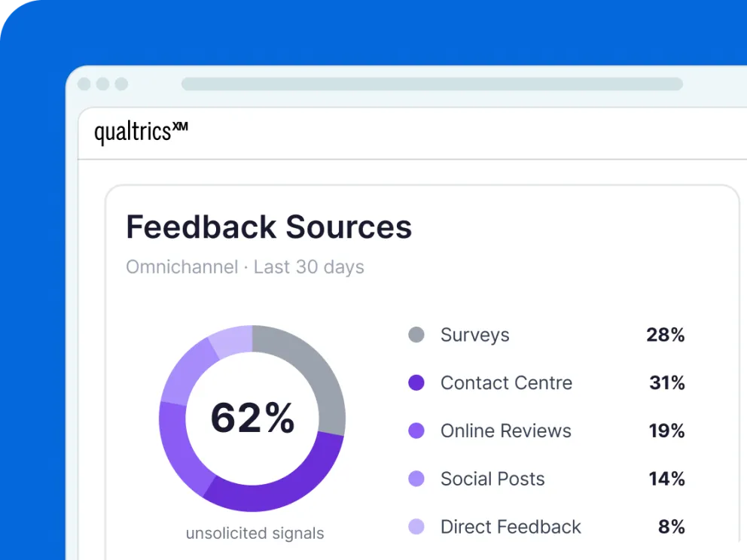This screenshot has width=747, height=560.
Task: Click the 14% Social Posts value
Action: pyautogui.click(x=666, y=479)
